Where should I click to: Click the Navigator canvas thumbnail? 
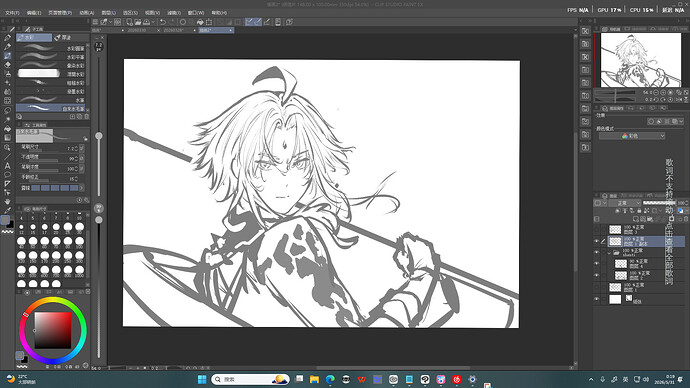coord(641,60)
